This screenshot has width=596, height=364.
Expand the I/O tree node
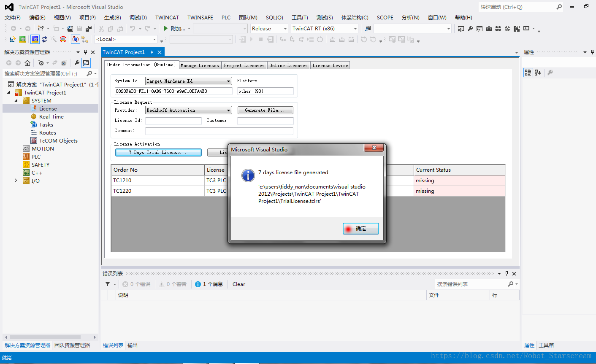[x=16, y=181]
